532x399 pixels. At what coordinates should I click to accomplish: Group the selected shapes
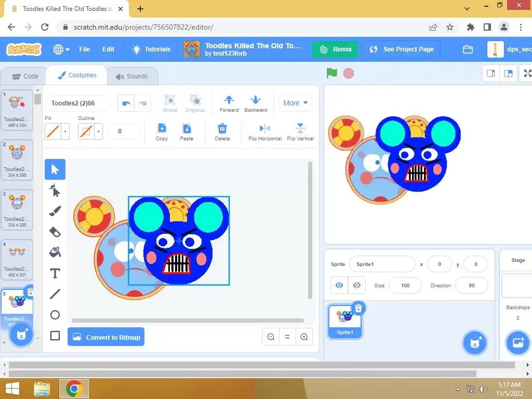coord(170,103)
